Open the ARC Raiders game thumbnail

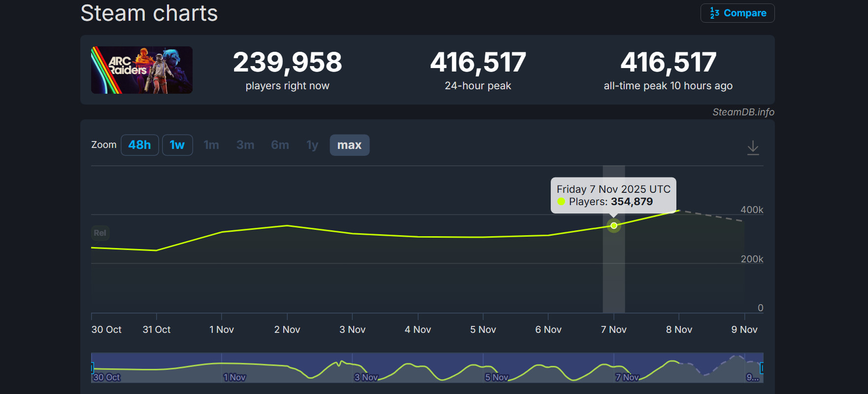click(142, 70)
